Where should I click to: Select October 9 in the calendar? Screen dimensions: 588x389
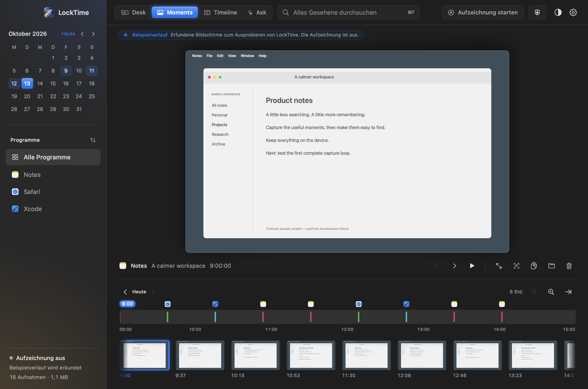coord(66,71)
